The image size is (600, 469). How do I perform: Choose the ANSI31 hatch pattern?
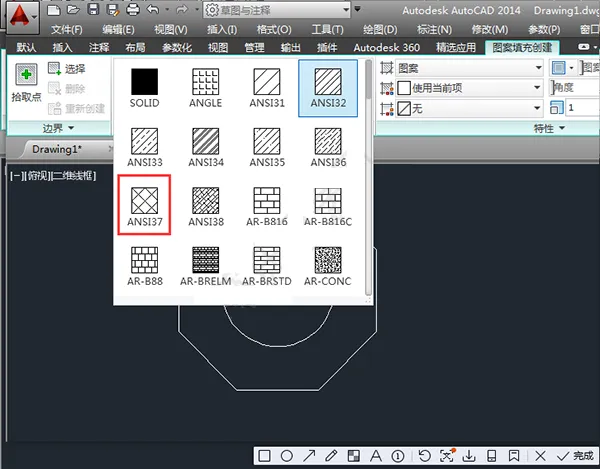point(267,88)
